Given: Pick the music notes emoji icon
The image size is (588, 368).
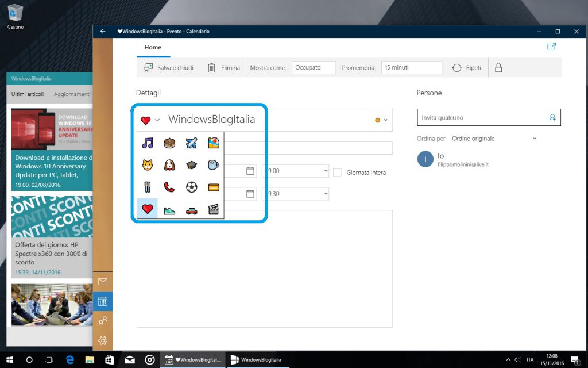Looking at the screenshot, I should tap(148, 143).
